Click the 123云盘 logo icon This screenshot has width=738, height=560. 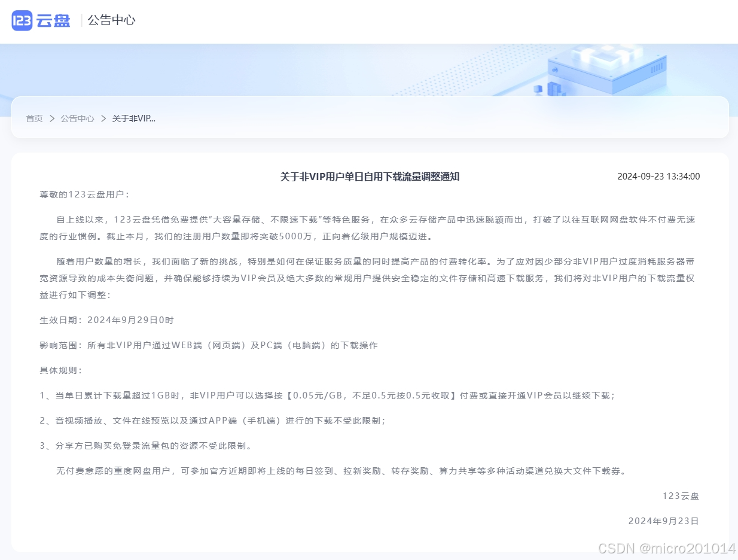22,20
